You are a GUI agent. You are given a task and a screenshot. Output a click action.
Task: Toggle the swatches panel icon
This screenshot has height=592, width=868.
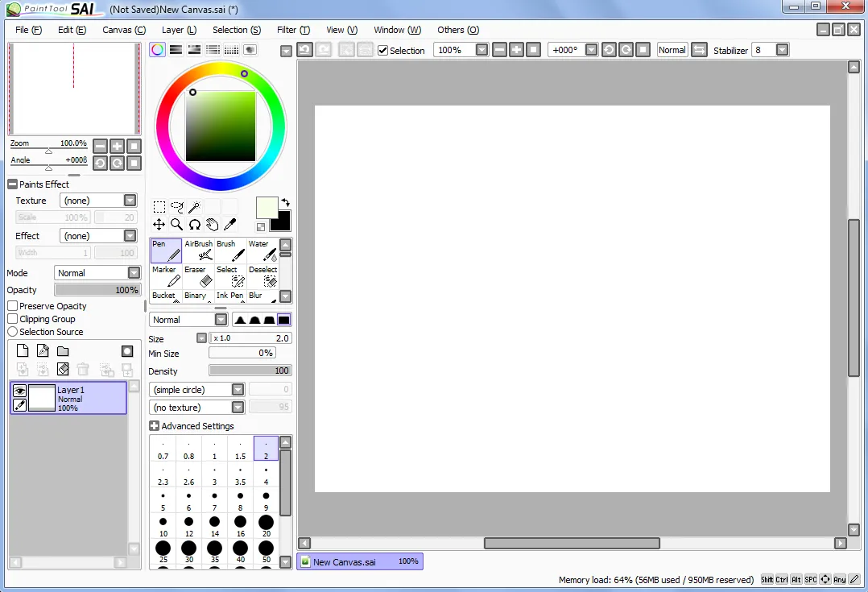pos(231,50)
